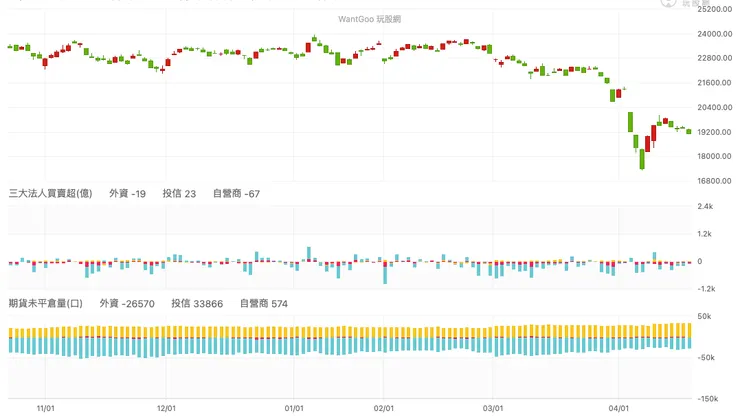Screen dimensions: 740x418
Task: Click the -150k open interest axis label
Action: (x=708, y=399)
